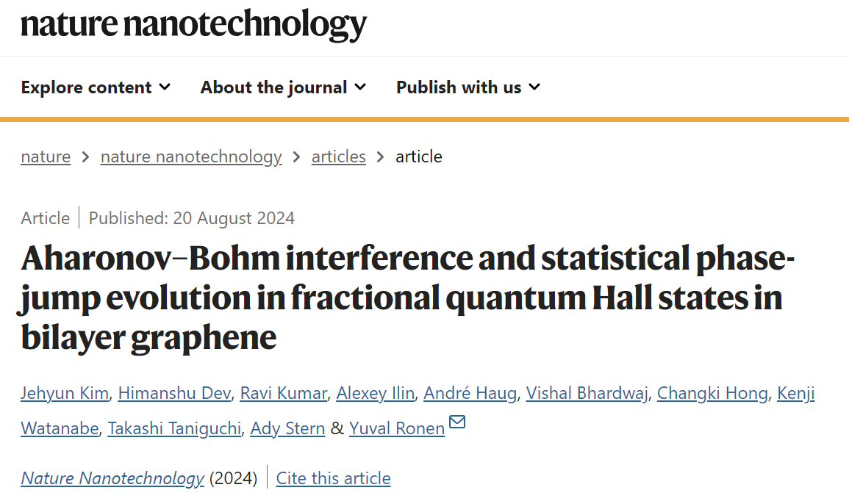Open the articles breadcrumb link
Viewport: 849px width, 504px height.
tap(338, 156)
